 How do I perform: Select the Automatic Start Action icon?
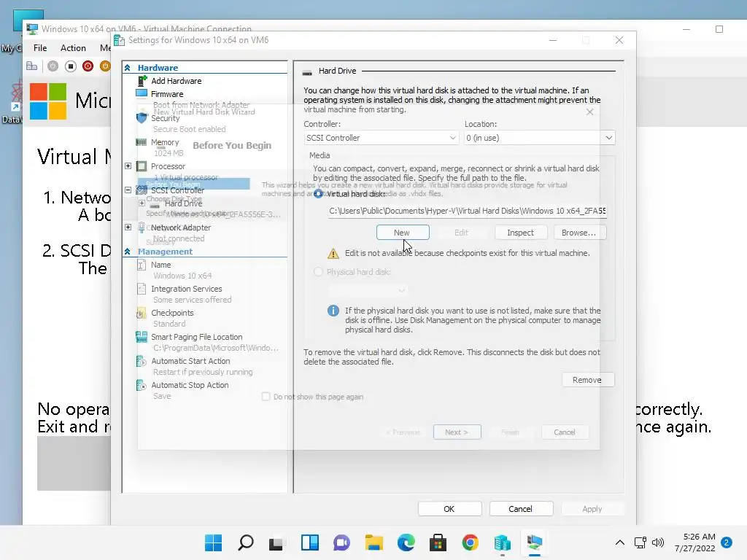pyautogui.click(x=142, y=361)
